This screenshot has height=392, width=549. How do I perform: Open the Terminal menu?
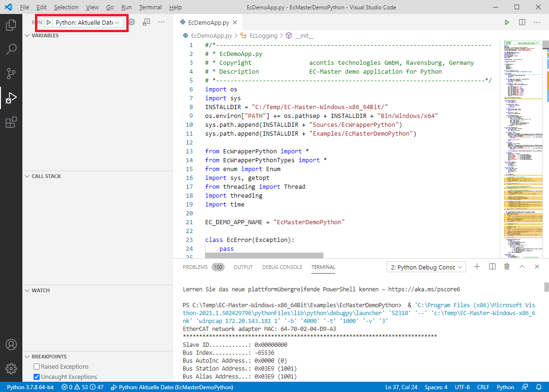pos(151,7)
